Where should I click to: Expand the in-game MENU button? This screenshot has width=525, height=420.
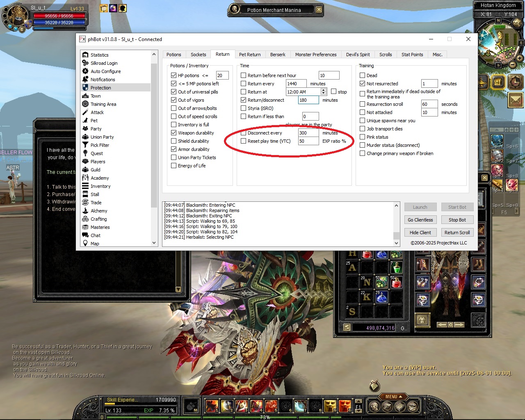[394, 397]
